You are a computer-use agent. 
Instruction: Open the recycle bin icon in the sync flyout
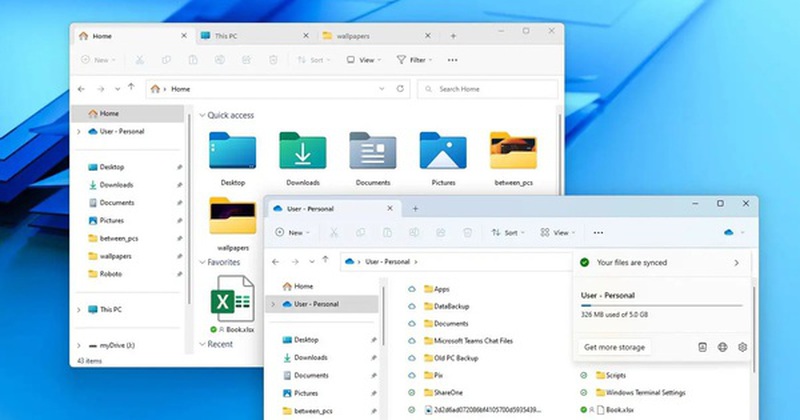(x=702, y=347)
